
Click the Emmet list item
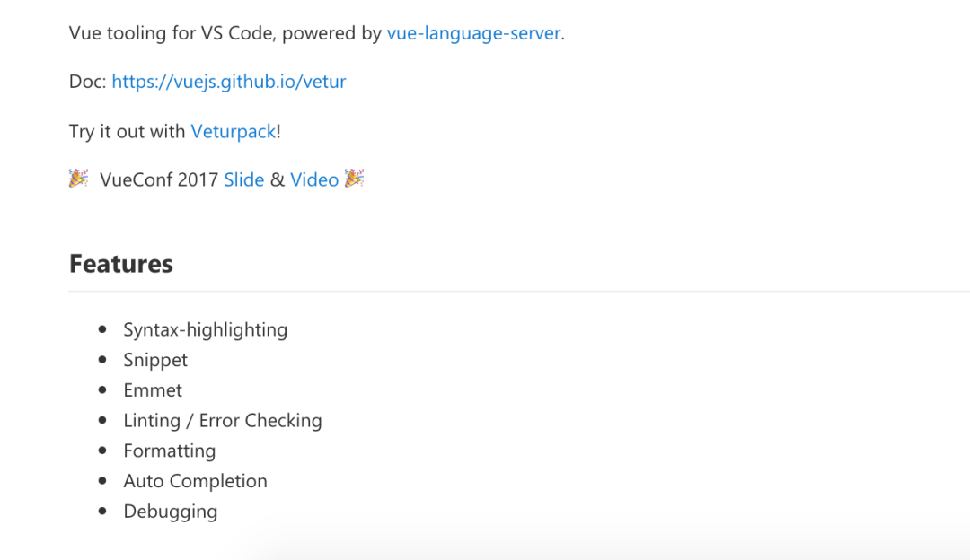(x=153, y=390)
